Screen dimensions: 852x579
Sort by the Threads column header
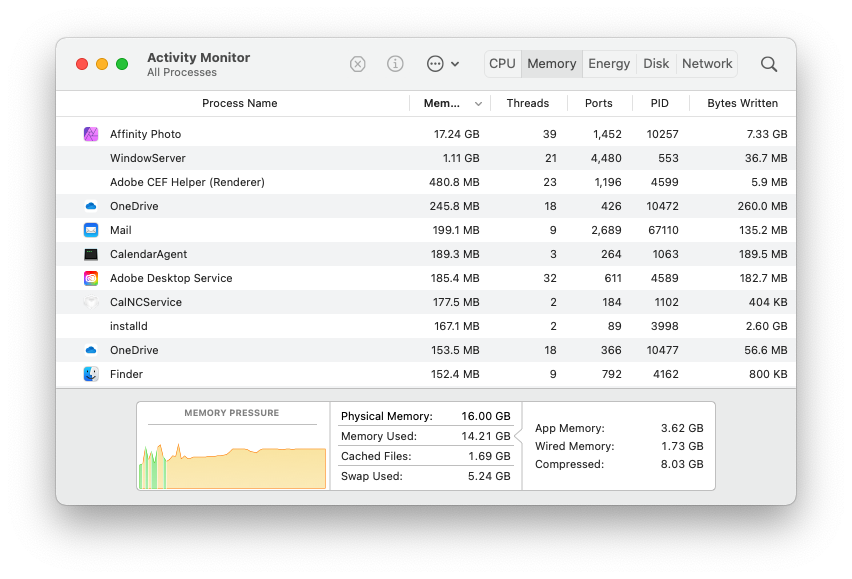click(528, 103)
